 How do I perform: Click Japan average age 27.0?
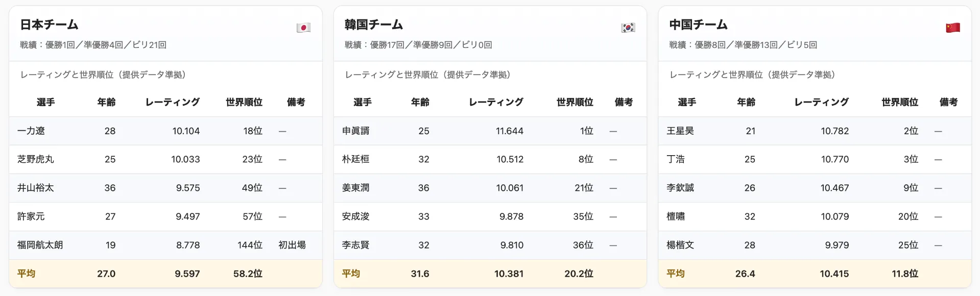(106, 274)
